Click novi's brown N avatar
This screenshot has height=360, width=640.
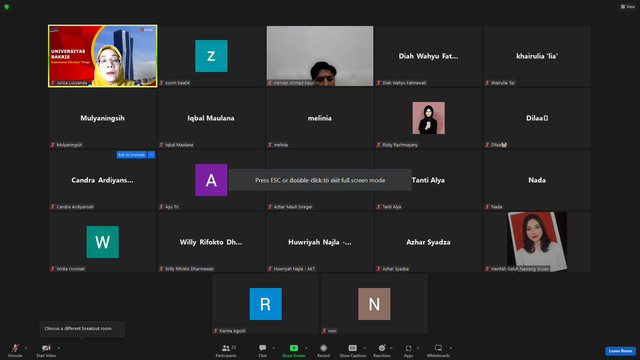pyautogui.click(x=374, y=304)
